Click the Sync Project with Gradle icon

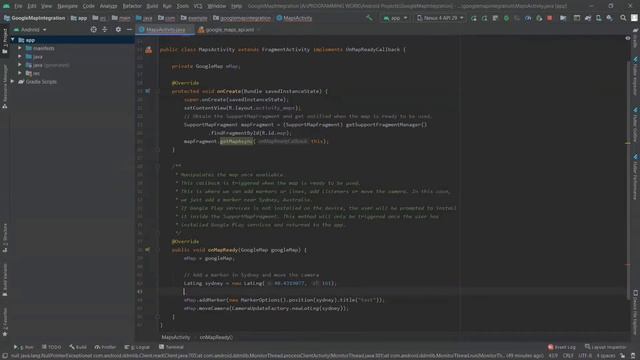tap(588, 18)
